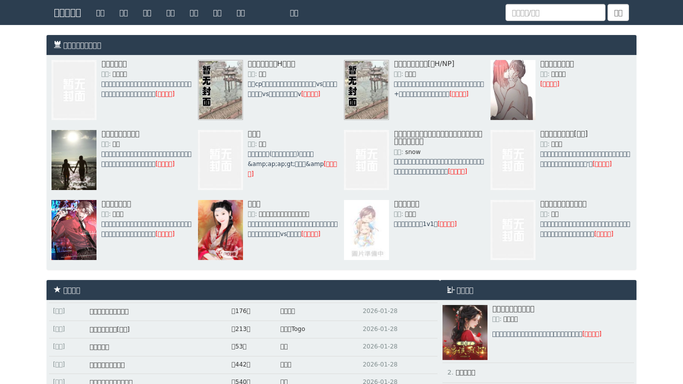
Task: Open the chapter link showing "442"
Action: pyautogui.click(x=240, y=364)
